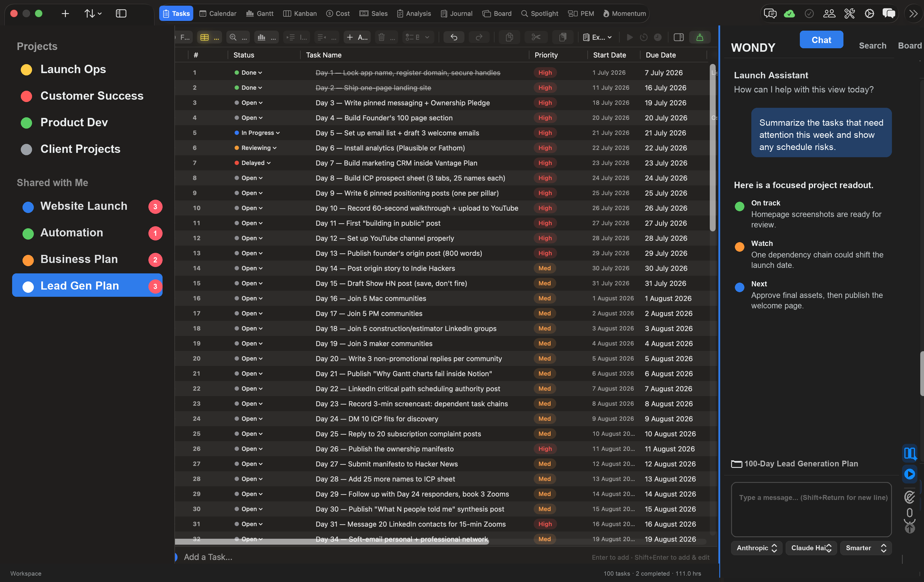Click the Priority column header
Viewport: 924px width, 582px height.
tap(546, 55)
